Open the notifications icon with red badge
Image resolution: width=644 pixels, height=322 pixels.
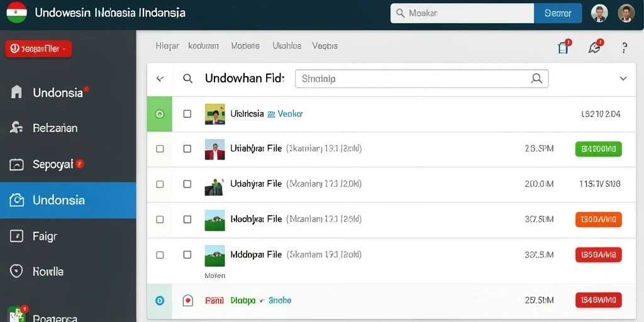[595, 47]
